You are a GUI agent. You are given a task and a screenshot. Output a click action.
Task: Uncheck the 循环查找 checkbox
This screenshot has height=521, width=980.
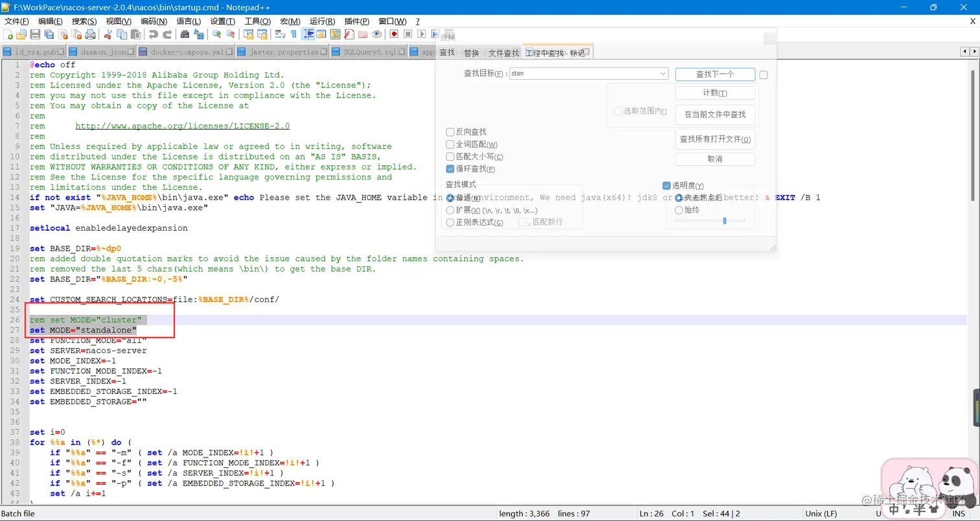tap(450, 168)
